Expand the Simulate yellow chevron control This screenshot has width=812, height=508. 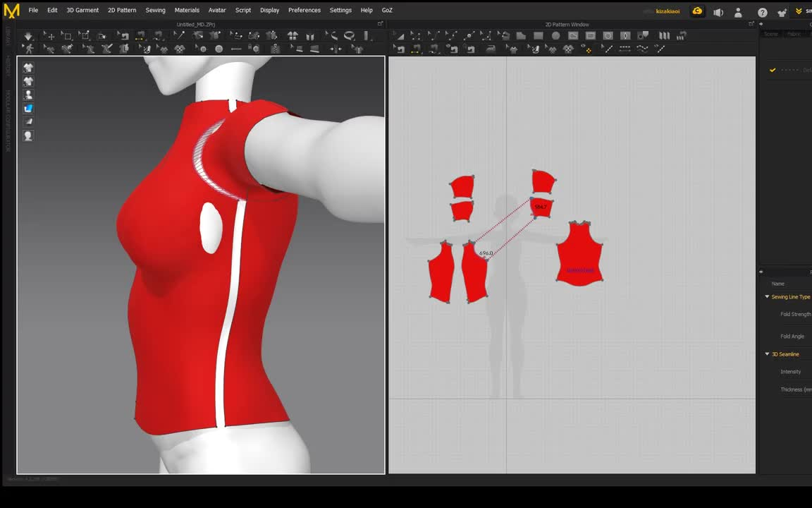tap(799, 11)
